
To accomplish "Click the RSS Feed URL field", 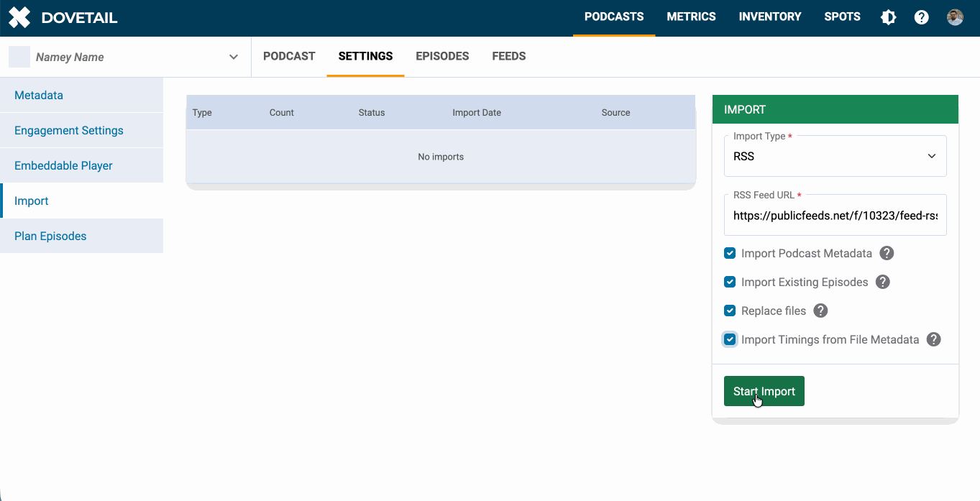I will click(x=835, y=216).
